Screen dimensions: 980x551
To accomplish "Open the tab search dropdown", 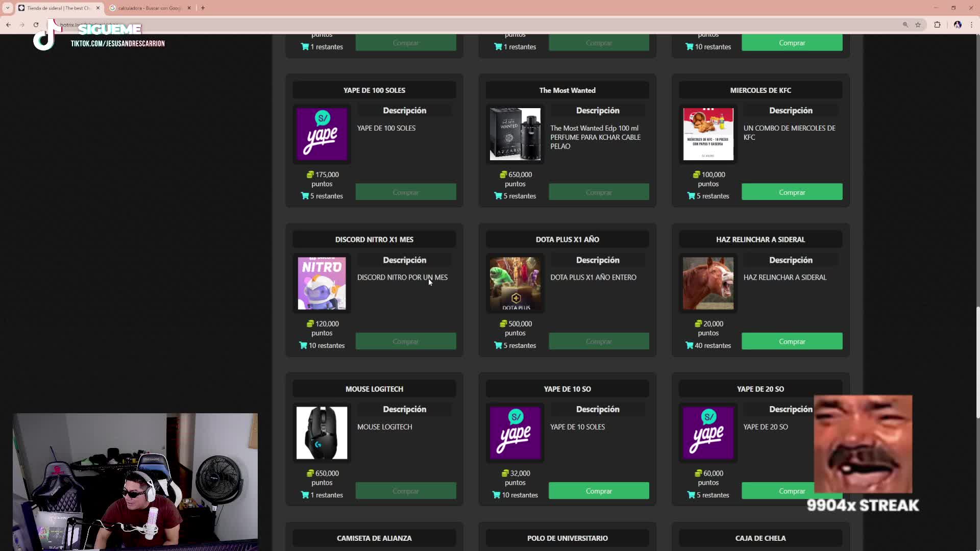I will pyautogui.click(x=8, y=8).
